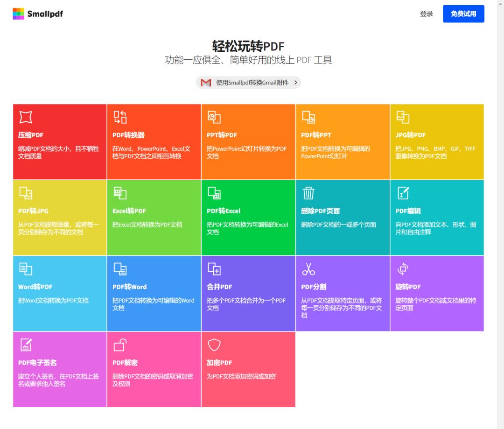Click the JPG转PDF tile description text
Image resolution: width=504 pixels, height=429 pixels.
coord(435,152)
